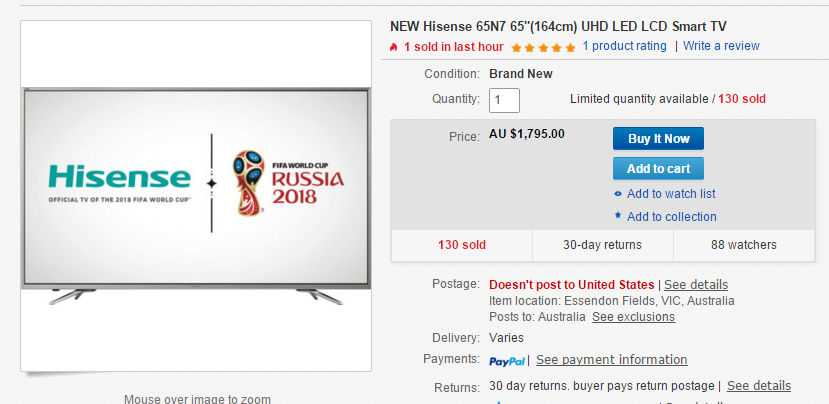
Task: Open See payment information link
Action: pos(612,360)
